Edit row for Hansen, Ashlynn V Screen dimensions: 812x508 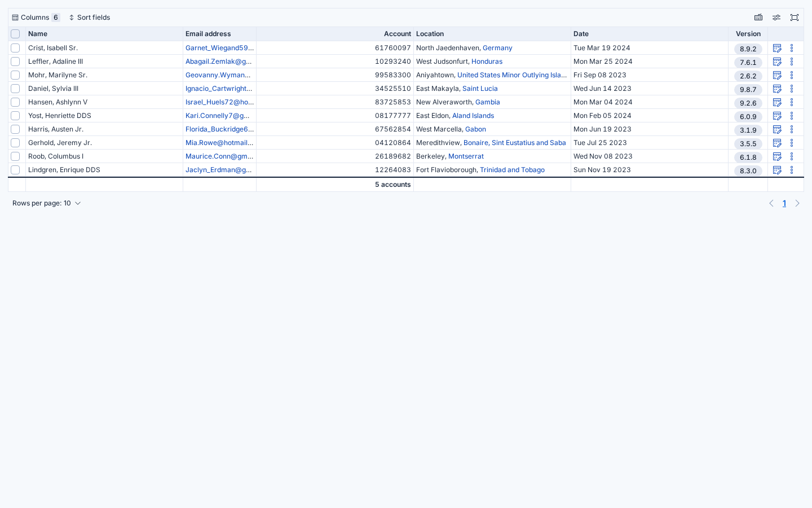pos(777,102)
